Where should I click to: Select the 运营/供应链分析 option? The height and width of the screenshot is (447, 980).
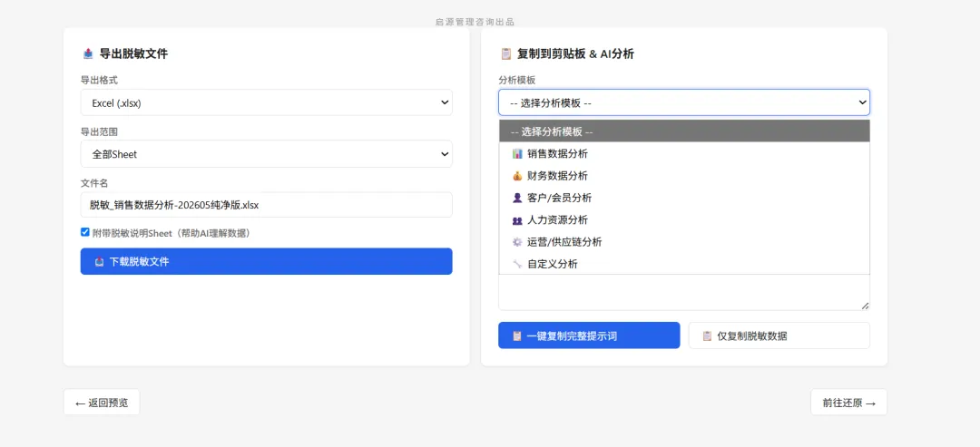click(684, 241)
